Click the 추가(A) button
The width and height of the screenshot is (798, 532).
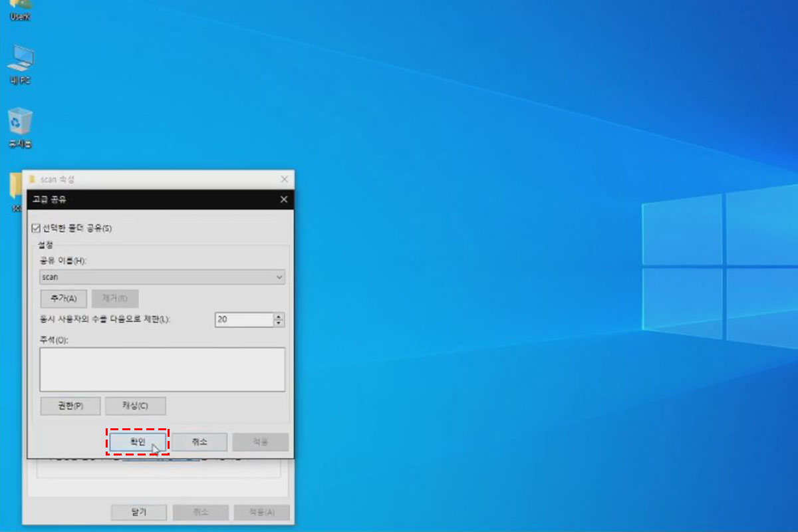coord(64,298)
